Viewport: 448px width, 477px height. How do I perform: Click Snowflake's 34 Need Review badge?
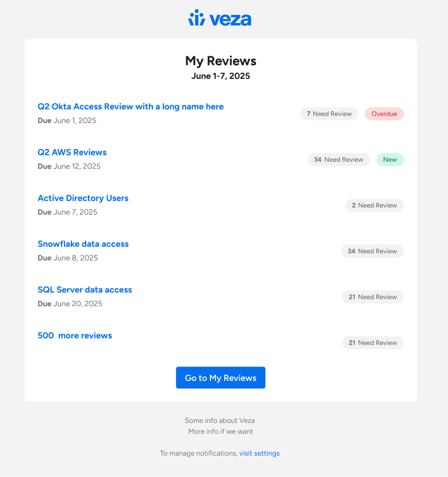point(372,251)
